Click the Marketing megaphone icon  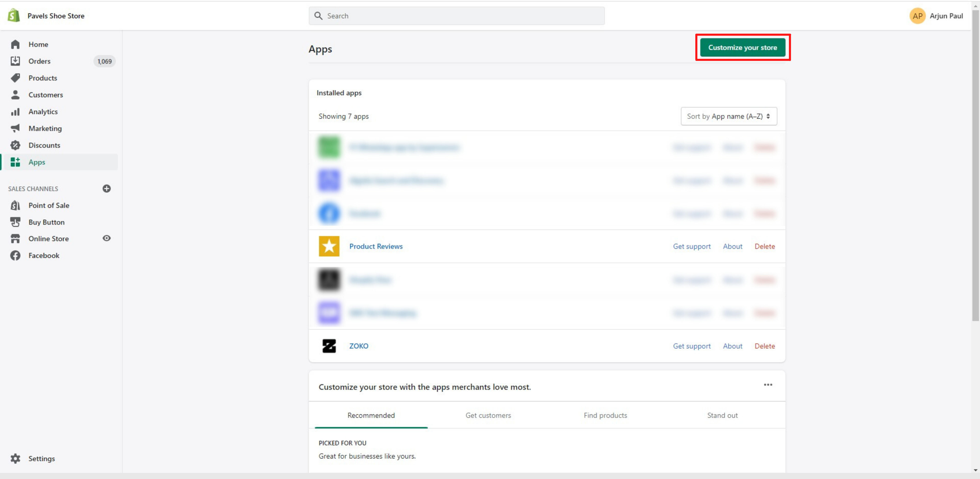click(15, 128)
